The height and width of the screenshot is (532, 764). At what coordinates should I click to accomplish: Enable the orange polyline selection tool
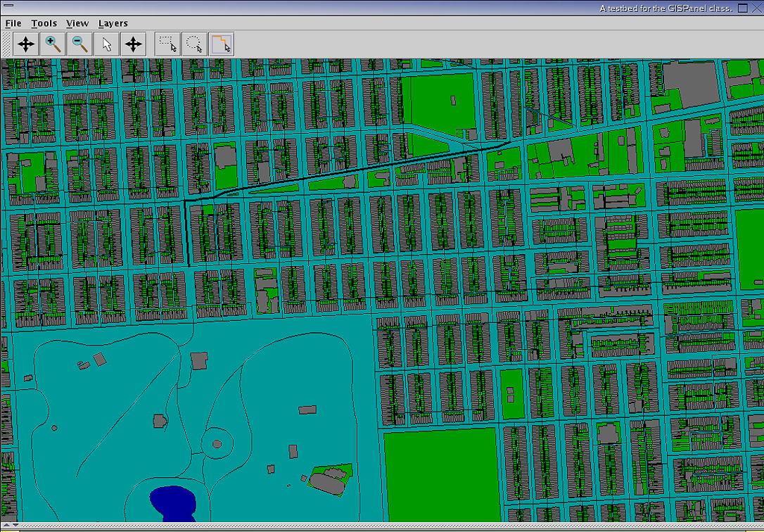(x=221, y=44)
